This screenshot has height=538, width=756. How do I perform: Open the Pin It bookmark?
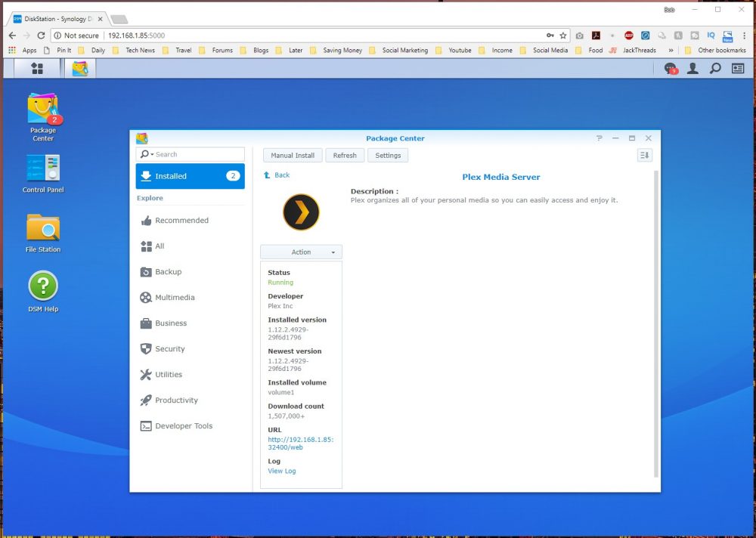pyautogui.click(x=57, y=50)
